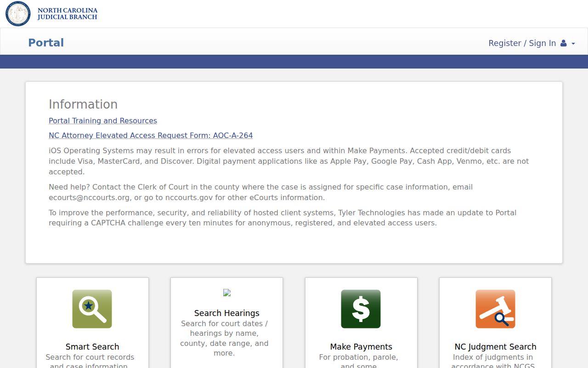
Task: Click Register / Sign In
Action: pyautogui.click(x=522, y=43)
